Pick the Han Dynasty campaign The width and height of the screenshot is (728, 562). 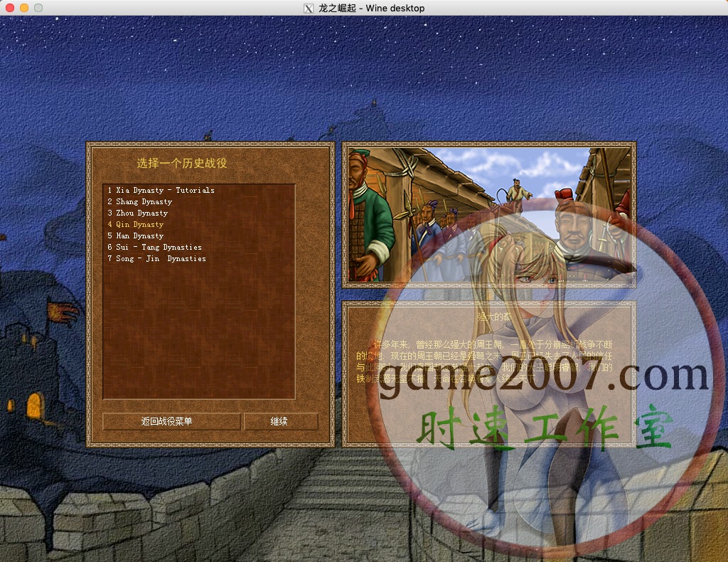tap(136, 235)
